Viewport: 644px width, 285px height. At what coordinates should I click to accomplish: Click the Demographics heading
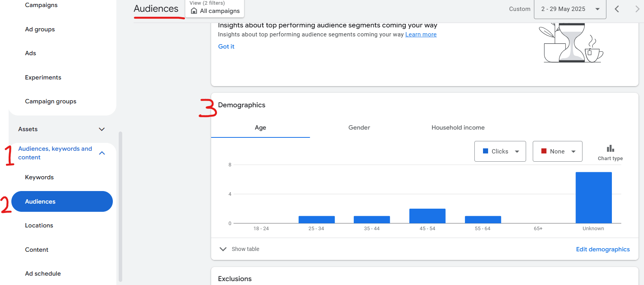click(x=242, y=105)
